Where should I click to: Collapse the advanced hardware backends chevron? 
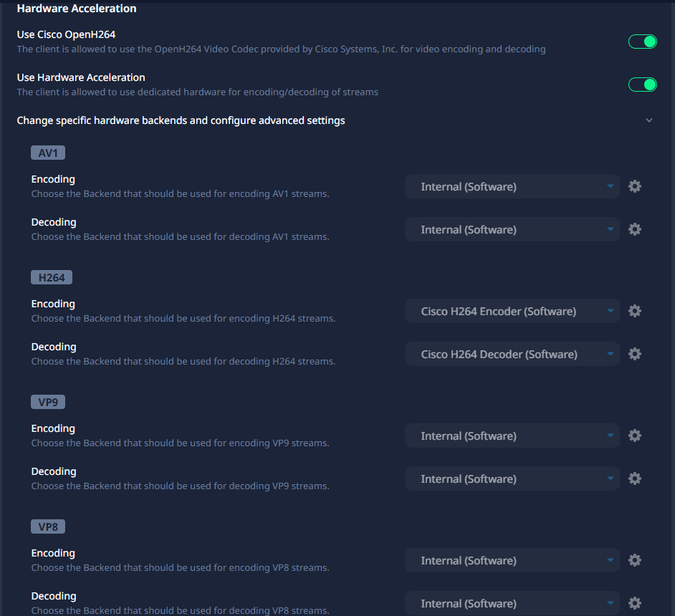point(649,120)
